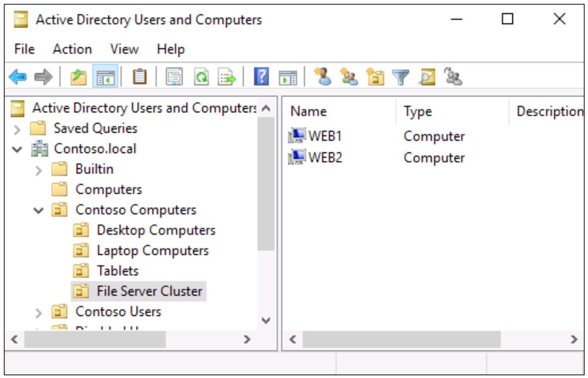Click details pane horizontal scrollbar thumb
Screen dimensions: 588x378
(402, 339)
